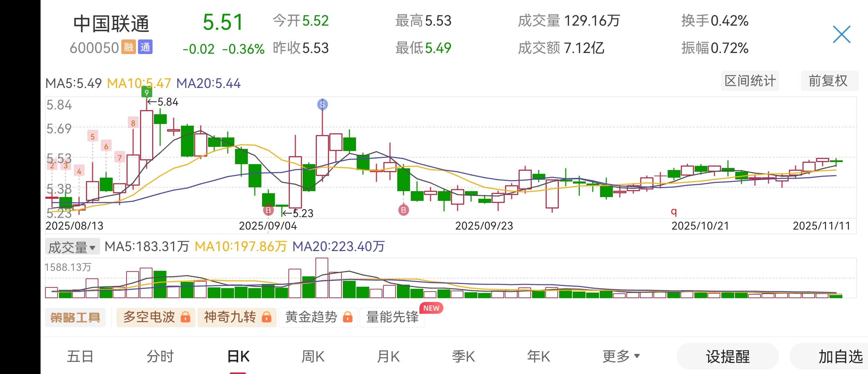Click the lock icon on 黄金趋势
Screen dimensions: 868x374
[347, 317]
